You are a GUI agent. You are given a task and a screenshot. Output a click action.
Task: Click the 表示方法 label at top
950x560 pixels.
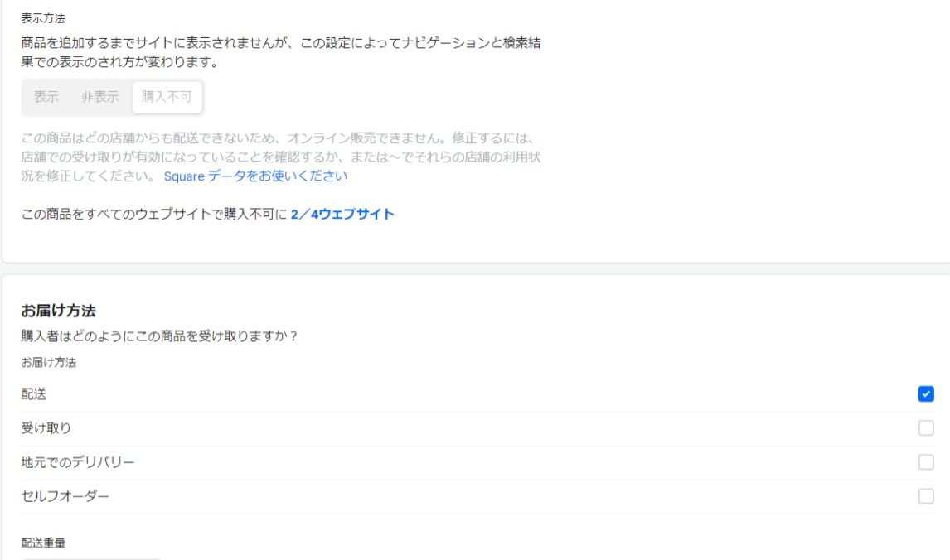(x=45, y=17)
